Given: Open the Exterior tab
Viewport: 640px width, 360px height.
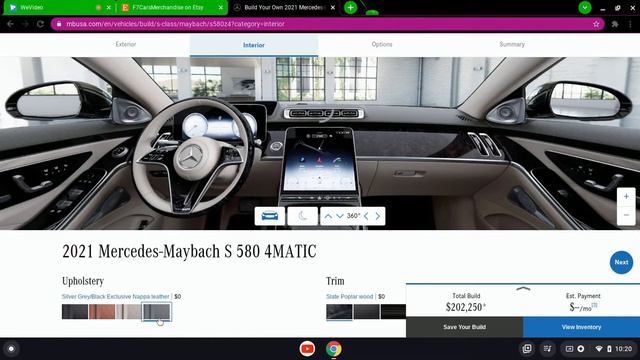Looking at the screenshot, I should pos(126,44).
